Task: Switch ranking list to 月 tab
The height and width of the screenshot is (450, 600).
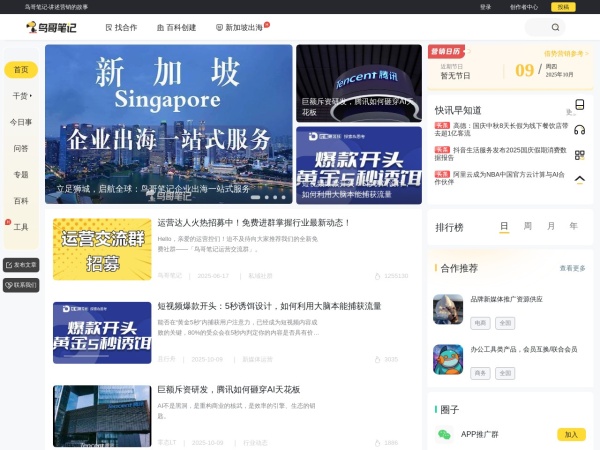Action: point(550,227)
